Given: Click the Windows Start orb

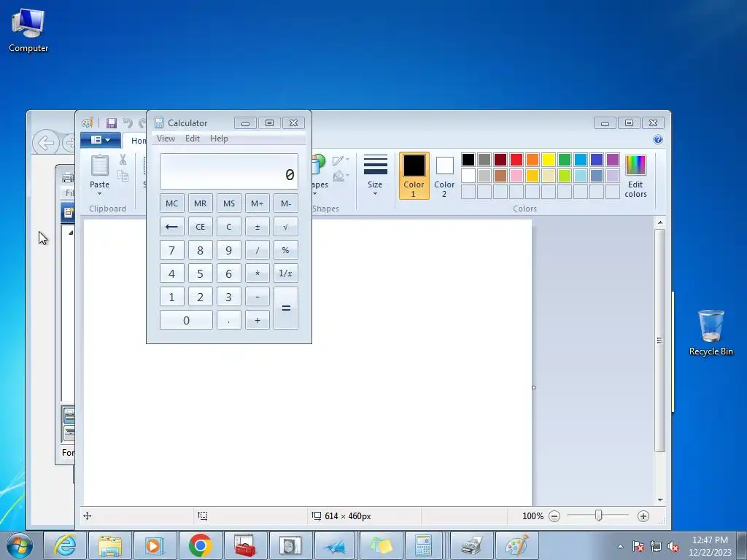Looking at the screenshot, I should [x=19, y=545].
